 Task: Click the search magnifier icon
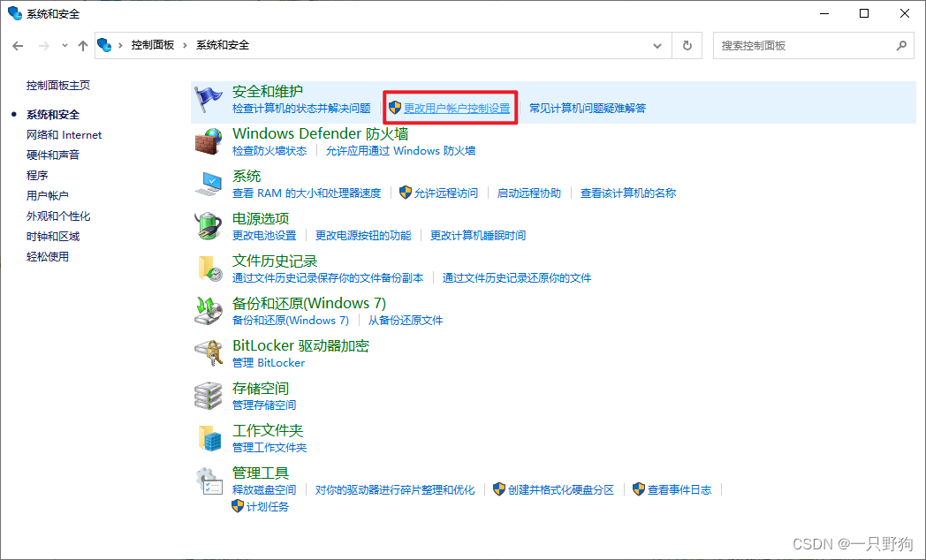point(901,45)
